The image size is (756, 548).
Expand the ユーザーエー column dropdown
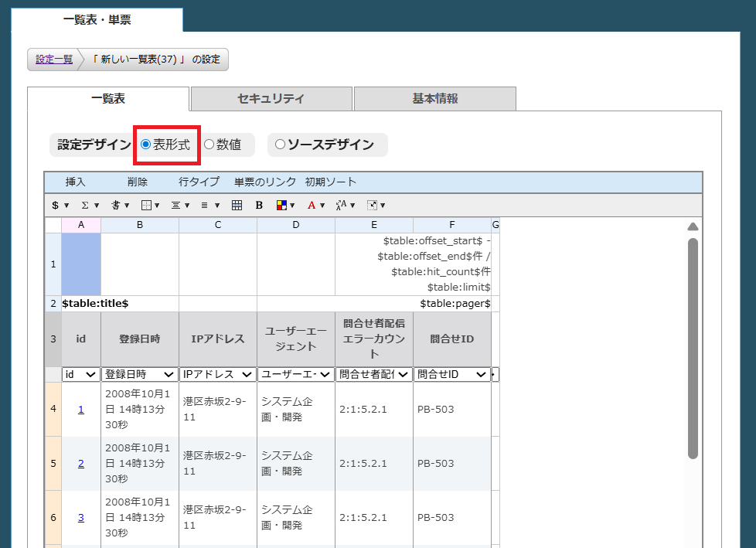295,375
